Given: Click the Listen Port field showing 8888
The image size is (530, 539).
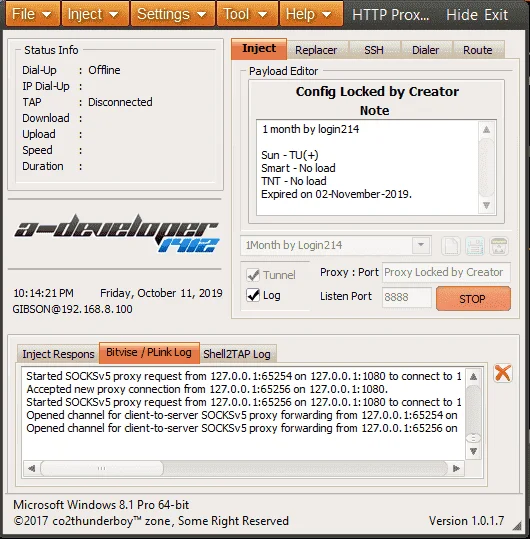Looking at the screenshot, I should tap(406, 297).
